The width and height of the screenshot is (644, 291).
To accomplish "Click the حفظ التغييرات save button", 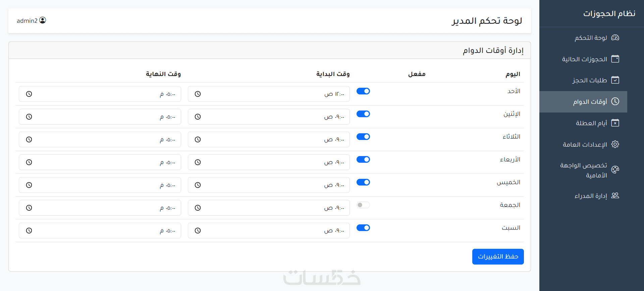I will click(x=498, y=257).
